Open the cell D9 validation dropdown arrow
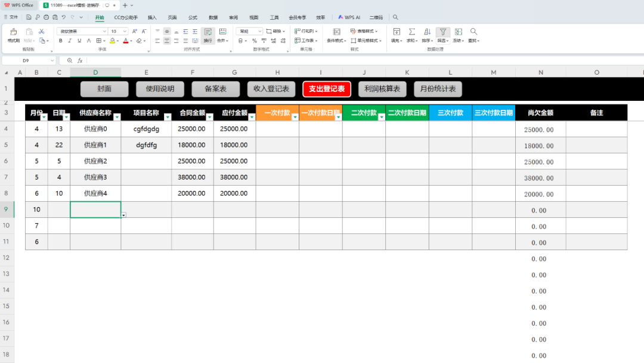The height and width of the screenshot is (363, 644). (x=123, y=215)
